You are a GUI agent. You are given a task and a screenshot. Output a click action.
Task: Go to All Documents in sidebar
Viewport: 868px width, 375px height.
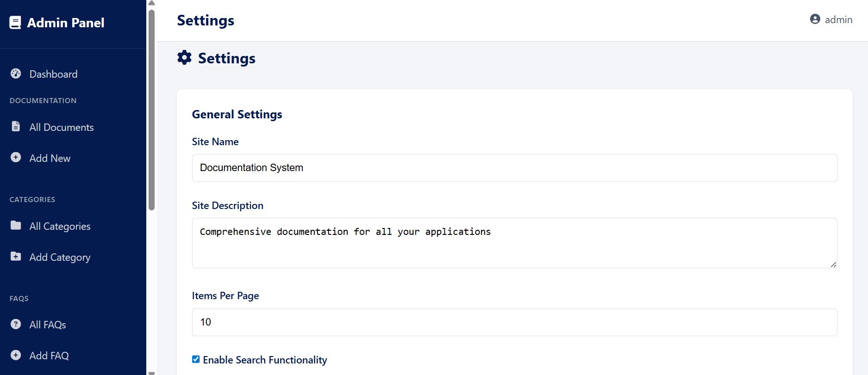61,127
